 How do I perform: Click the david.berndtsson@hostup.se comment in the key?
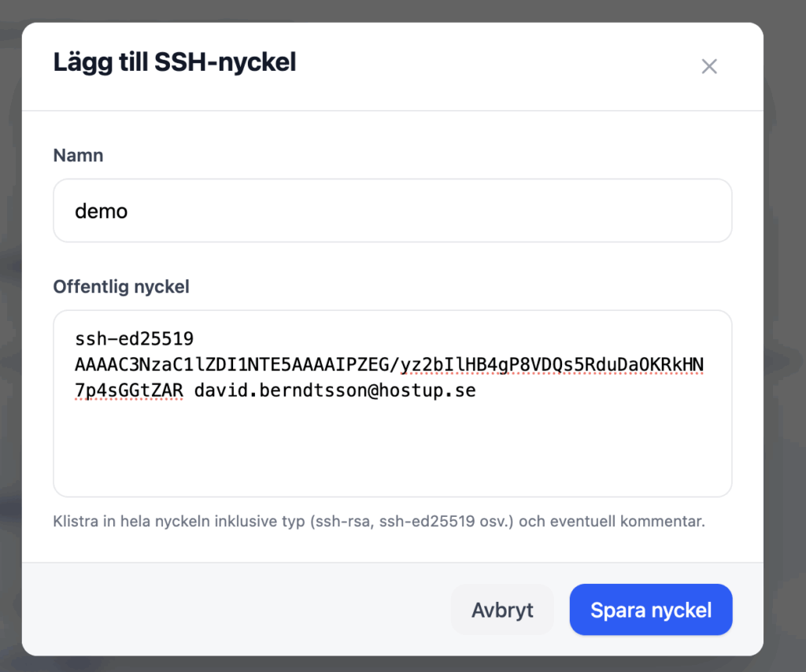[x=335, y=390]
